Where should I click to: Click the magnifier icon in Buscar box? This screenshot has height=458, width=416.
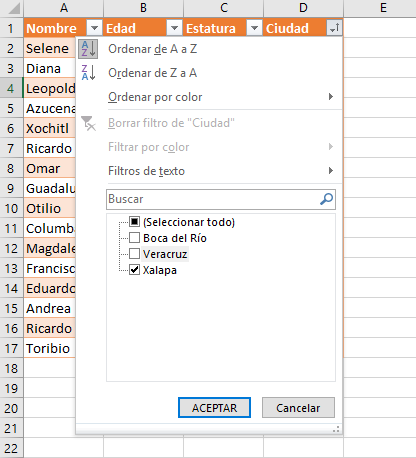[x=326, y=199]
